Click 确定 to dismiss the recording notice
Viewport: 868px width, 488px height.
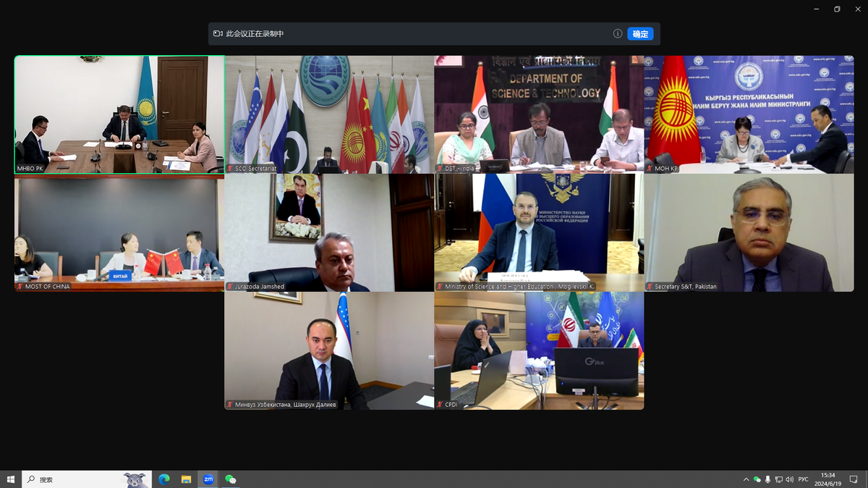point(639,33)
